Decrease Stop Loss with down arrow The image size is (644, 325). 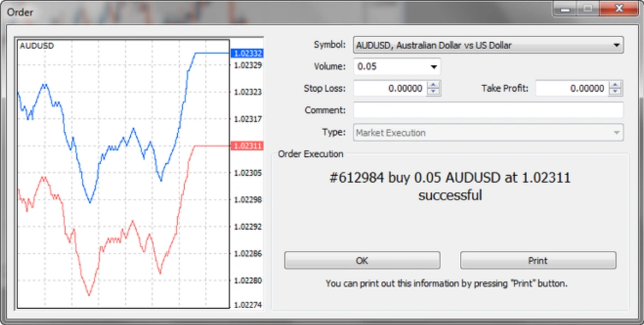[434, 92]
